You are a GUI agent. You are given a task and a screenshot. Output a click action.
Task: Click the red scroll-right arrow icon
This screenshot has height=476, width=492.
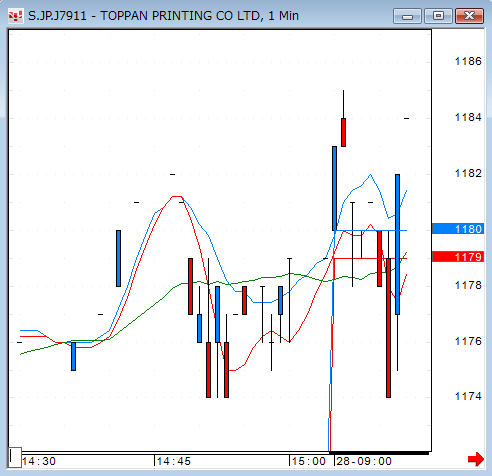tap(476, 459)
